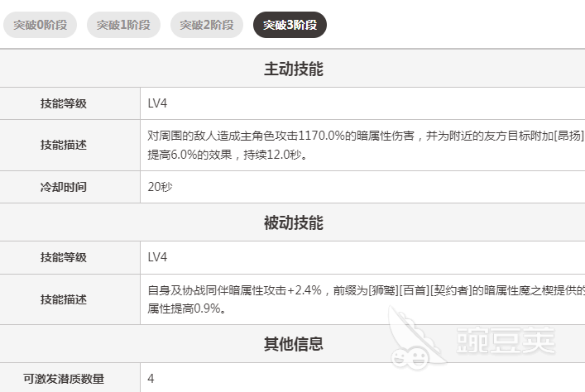
Task: Click the 被动技能 section header
Action: [293, 223]
